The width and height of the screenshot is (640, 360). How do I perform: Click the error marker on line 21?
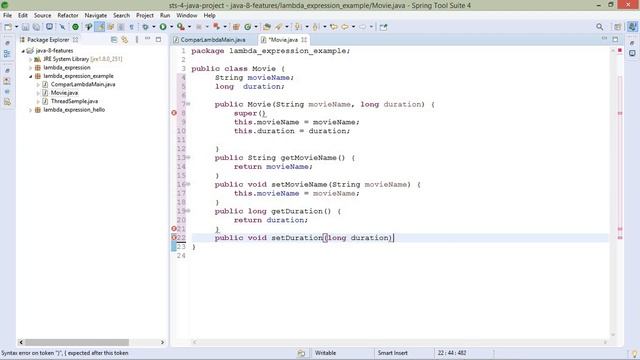[174, 229]
